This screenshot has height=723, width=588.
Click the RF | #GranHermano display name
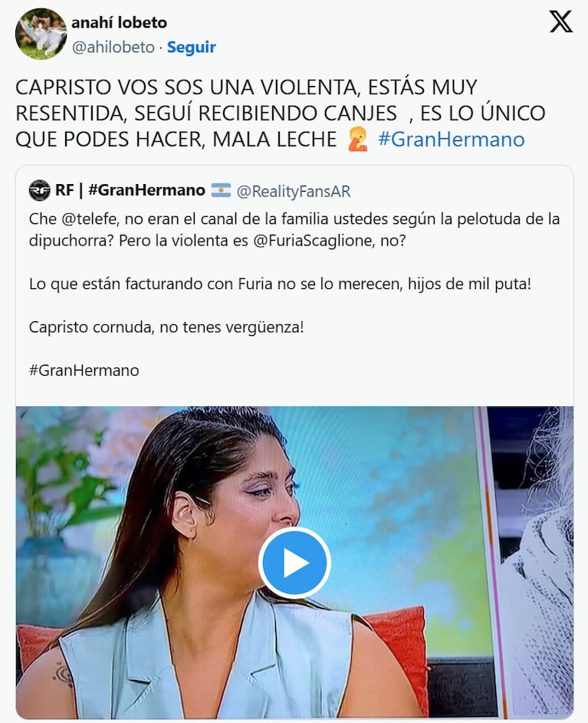tap(130, 190)
